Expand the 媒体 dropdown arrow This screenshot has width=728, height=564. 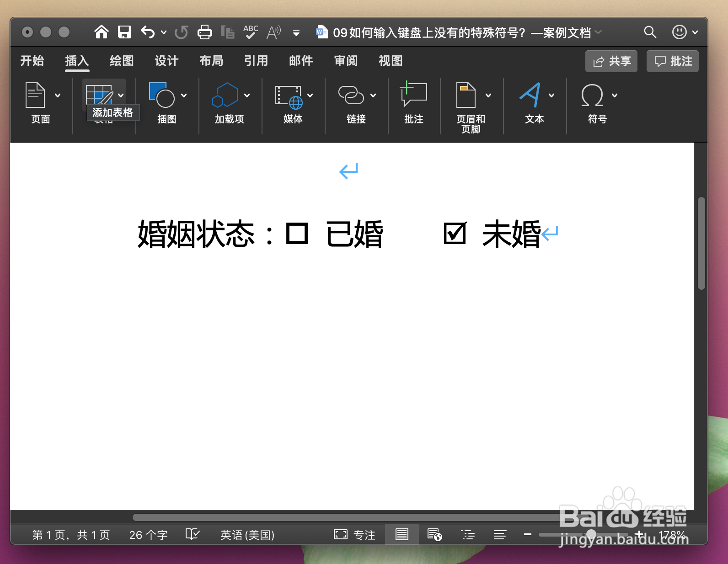[310, 95]
